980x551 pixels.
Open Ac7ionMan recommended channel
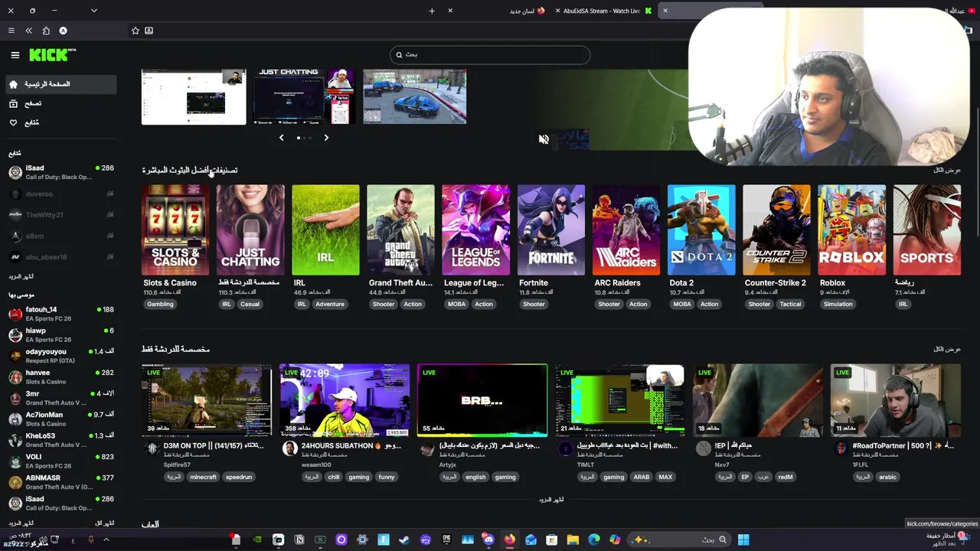(60, 419)
